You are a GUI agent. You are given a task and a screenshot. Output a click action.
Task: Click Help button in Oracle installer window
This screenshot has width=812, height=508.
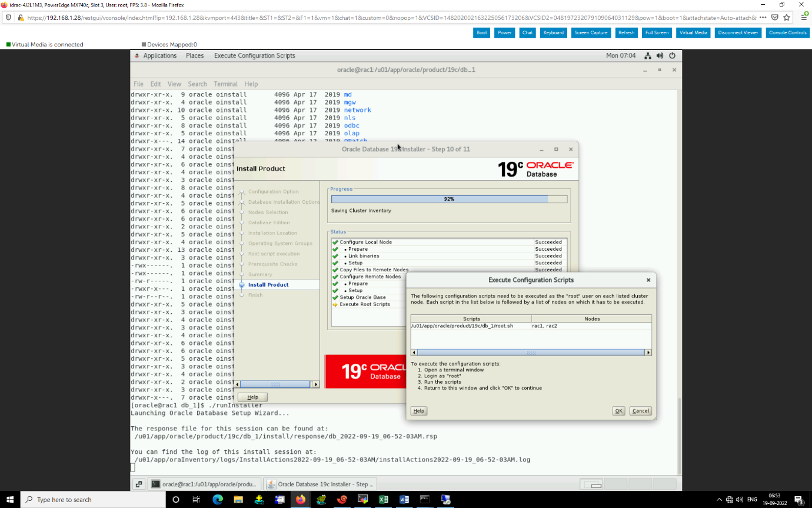(x=252, y=397)
